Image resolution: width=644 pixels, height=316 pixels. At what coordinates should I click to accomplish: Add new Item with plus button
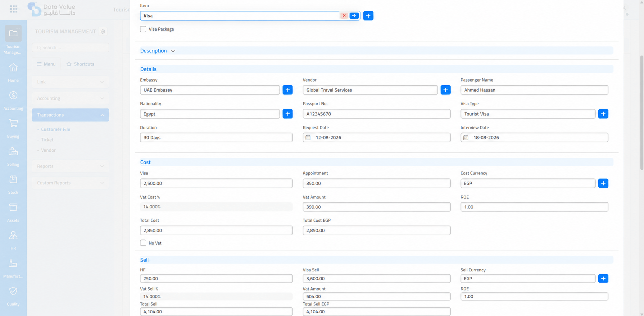pos(368,16)
